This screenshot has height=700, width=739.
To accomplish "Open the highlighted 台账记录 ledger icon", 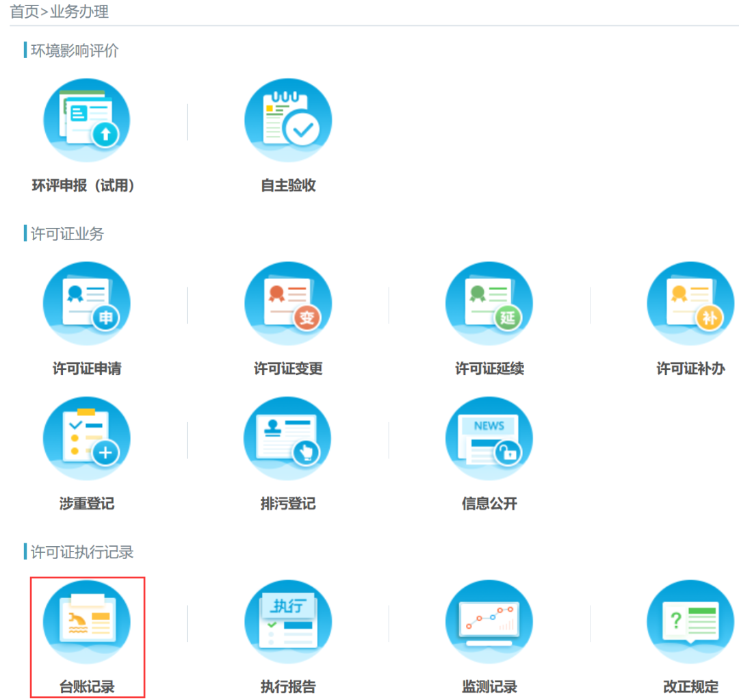I will [87, 621].
